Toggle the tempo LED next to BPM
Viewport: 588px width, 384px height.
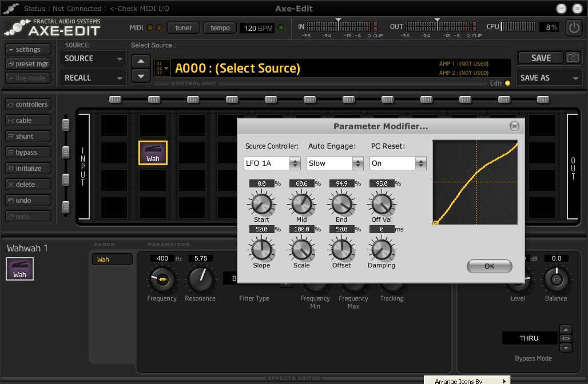click(x=281, y=28)
